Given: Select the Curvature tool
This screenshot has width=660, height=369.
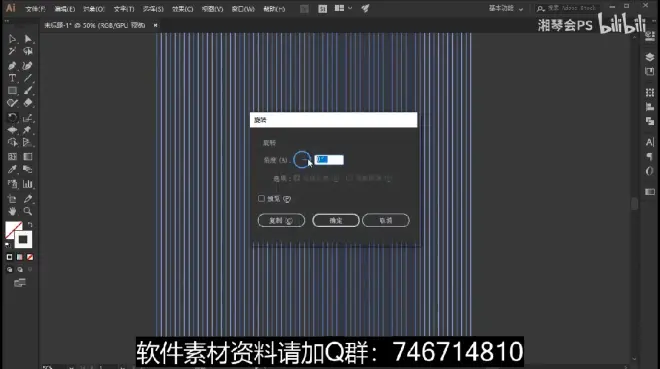Looking at the screenshot, I should [x=28, y=66].
